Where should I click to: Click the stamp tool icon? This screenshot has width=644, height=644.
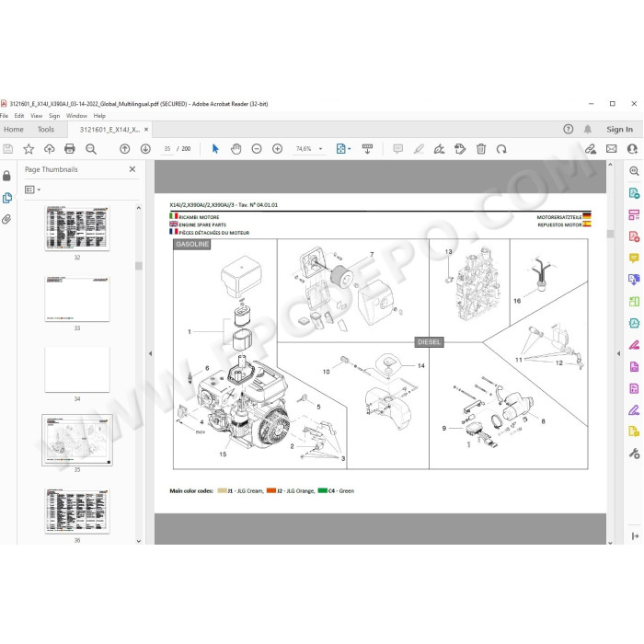coord(460,149)
